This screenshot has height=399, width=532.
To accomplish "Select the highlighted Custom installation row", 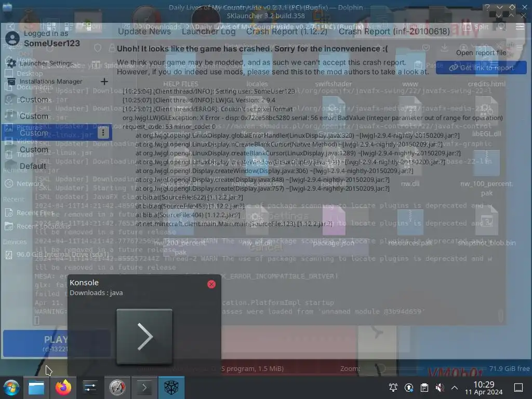I will point(57,132).
